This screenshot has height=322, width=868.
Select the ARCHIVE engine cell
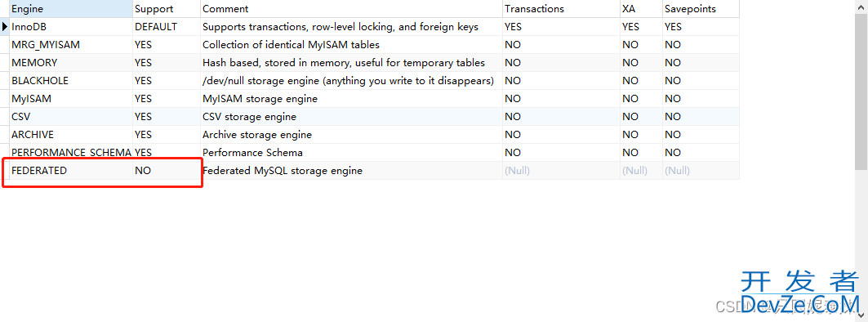pyautogui.click(x=71, y=135)
